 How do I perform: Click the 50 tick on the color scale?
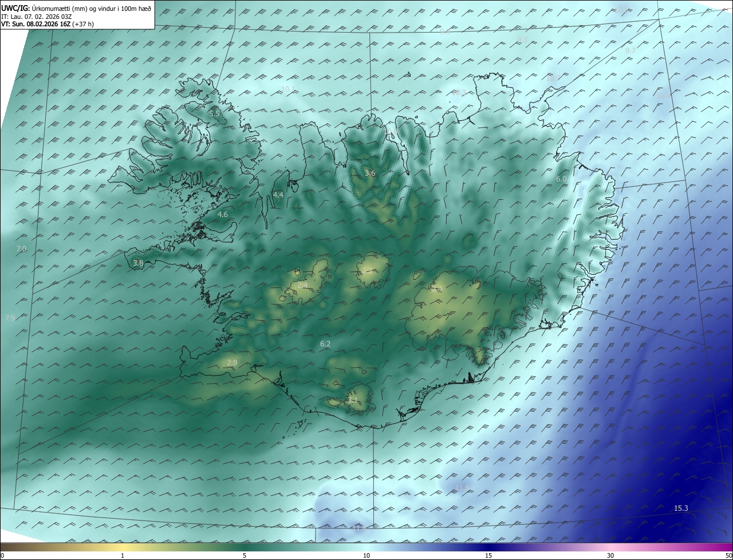click(728, 556)
